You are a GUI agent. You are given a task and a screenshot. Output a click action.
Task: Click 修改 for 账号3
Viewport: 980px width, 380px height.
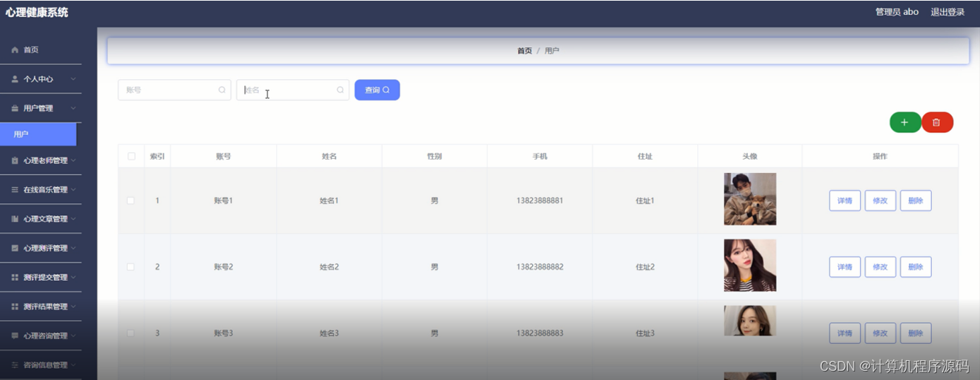click(880, 333)
